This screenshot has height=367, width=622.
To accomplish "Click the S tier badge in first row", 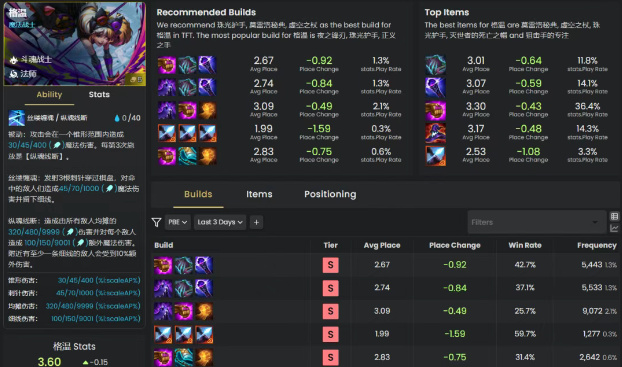I will coord(330,265).
